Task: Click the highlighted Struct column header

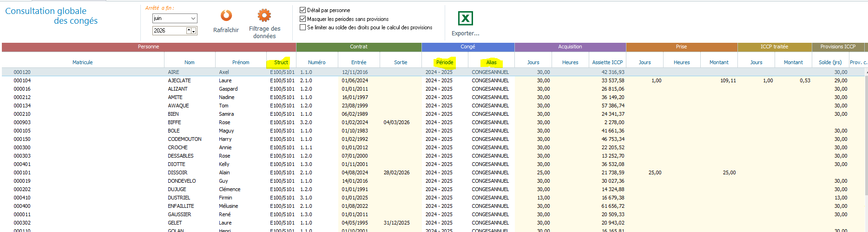Action: 281,62
